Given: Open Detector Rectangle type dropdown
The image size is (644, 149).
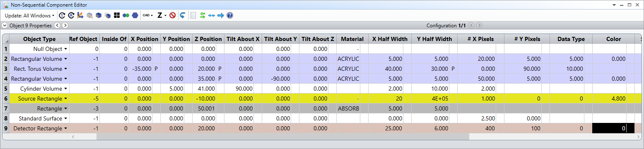Looking at the screenshot, I should pos(65,128).
